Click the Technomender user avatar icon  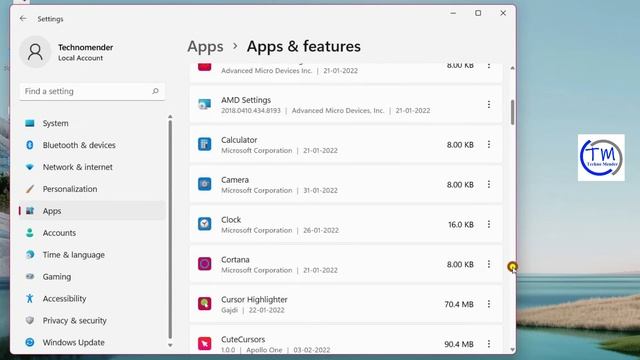[35, 52]
